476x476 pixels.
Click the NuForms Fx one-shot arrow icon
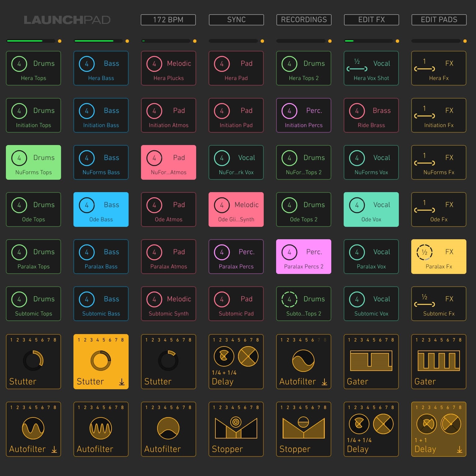[x=425, y=163]
